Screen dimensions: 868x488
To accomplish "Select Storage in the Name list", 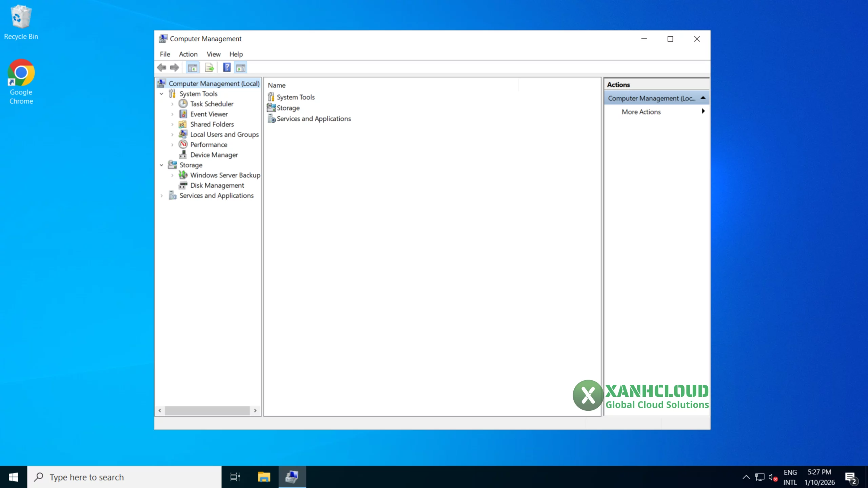I will [x=288, y=108].
